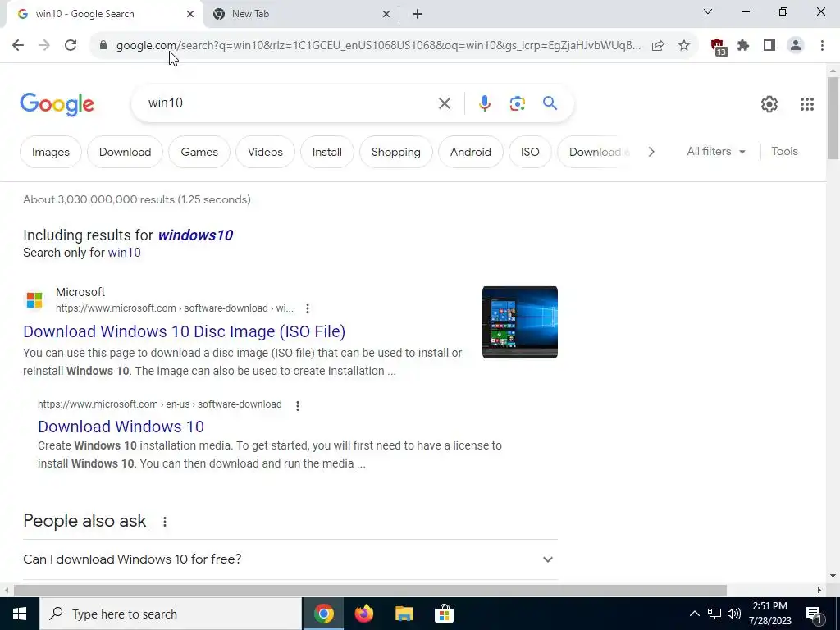The image size is (840, 630).
Task: Select the Shopping filter chip
Action: pos(396,152)
